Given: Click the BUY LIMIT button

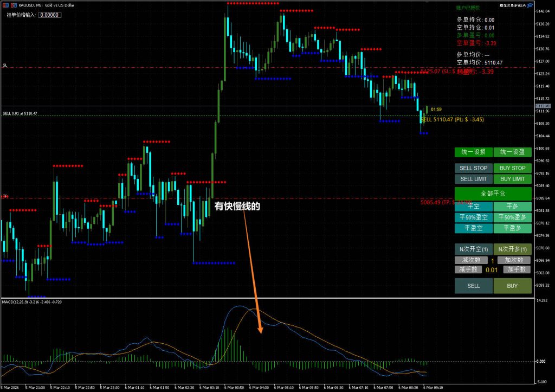Looking at the screenshot, I should (x=512, y=179).
